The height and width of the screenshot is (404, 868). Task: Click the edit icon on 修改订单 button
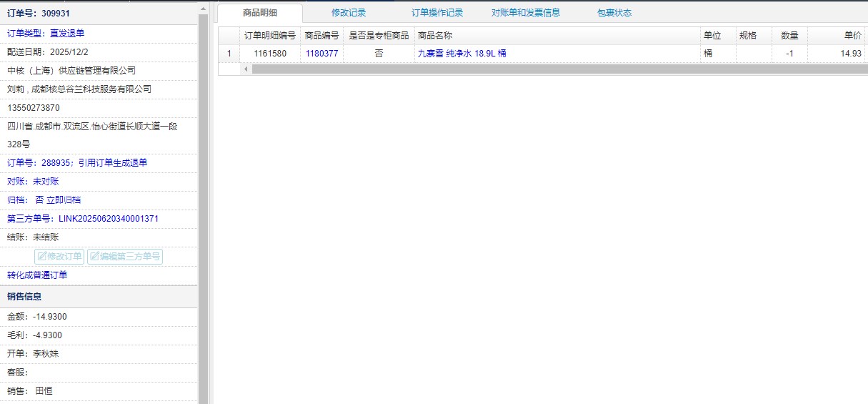[x=42, y=257]
